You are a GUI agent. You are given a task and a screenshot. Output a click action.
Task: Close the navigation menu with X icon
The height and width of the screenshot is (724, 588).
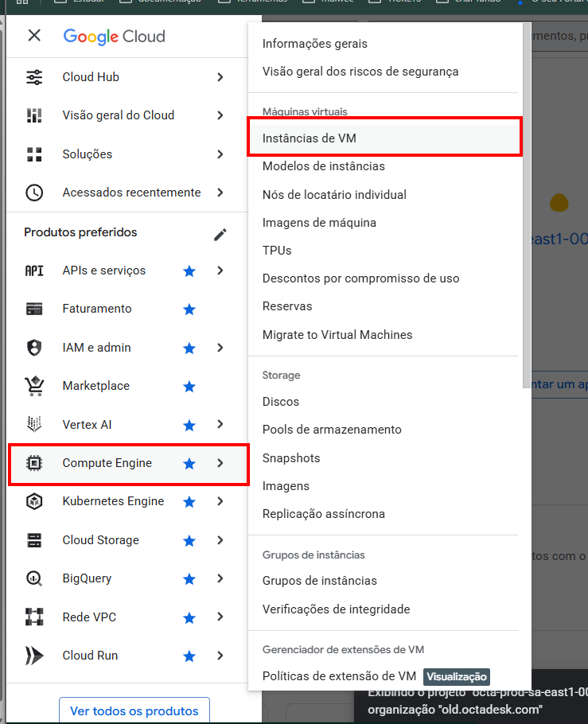(x=34, y=36)
